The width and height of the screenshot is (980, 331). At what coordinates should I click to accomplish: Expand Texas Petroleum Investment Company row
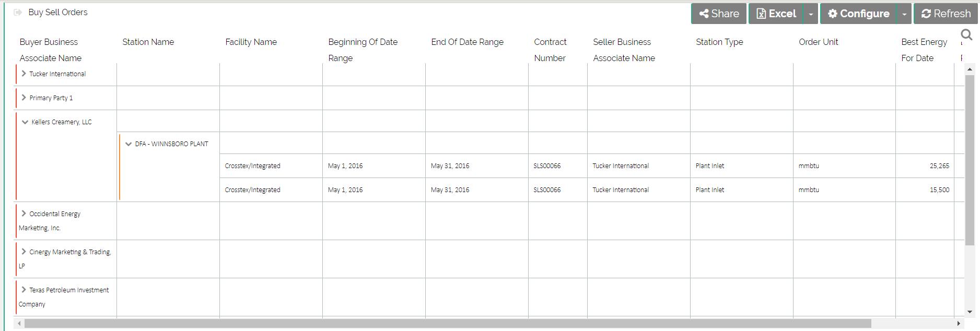(x=24, y=290)
